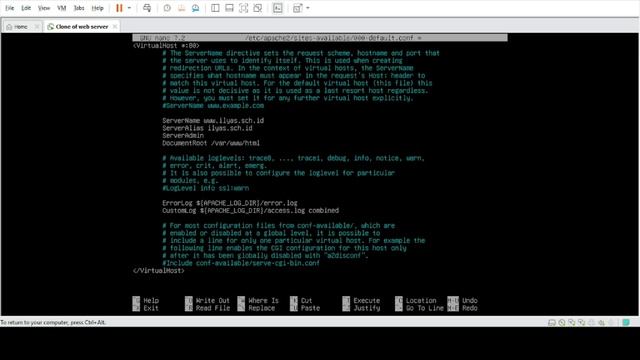Click the ServerAlias ilyas.sch.id line
Screen dimensions: 640x360
[207, 128]
